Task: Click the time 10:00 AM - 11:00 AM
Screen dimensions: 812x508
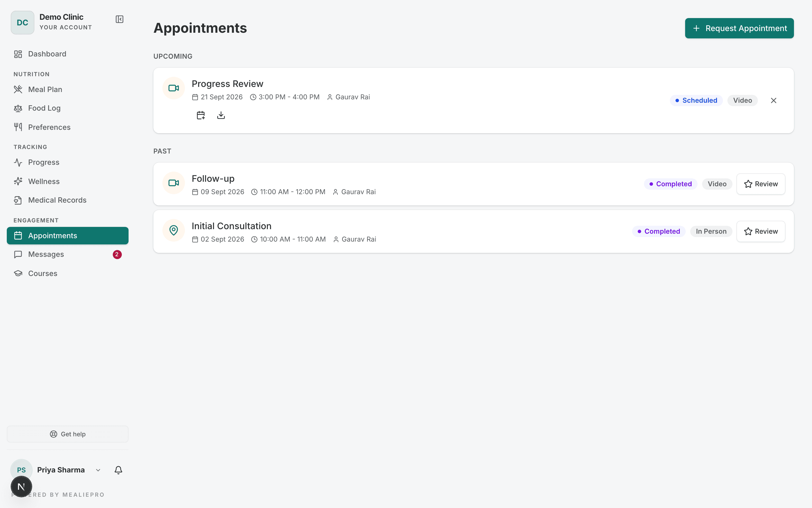Action: click(293, 239)
